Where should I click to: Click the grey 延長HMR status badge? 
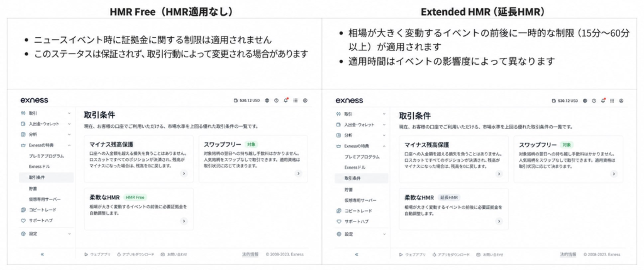point(449,197)
